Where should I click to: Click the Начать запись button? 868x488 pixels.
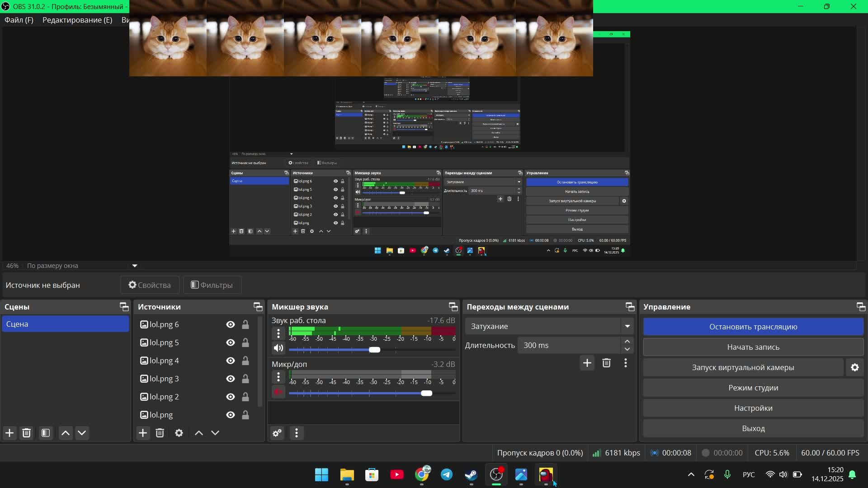[x=753, y=347]
